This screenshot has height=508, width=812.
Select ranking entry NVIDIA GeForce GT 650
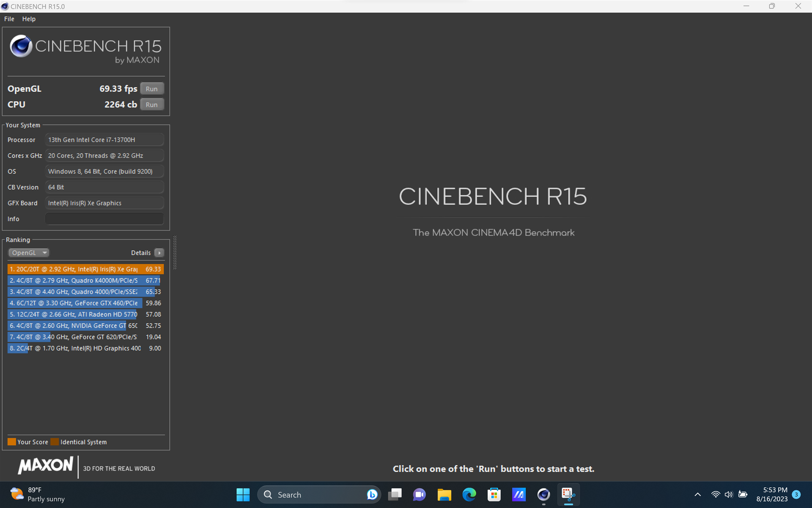pos(85,326)
